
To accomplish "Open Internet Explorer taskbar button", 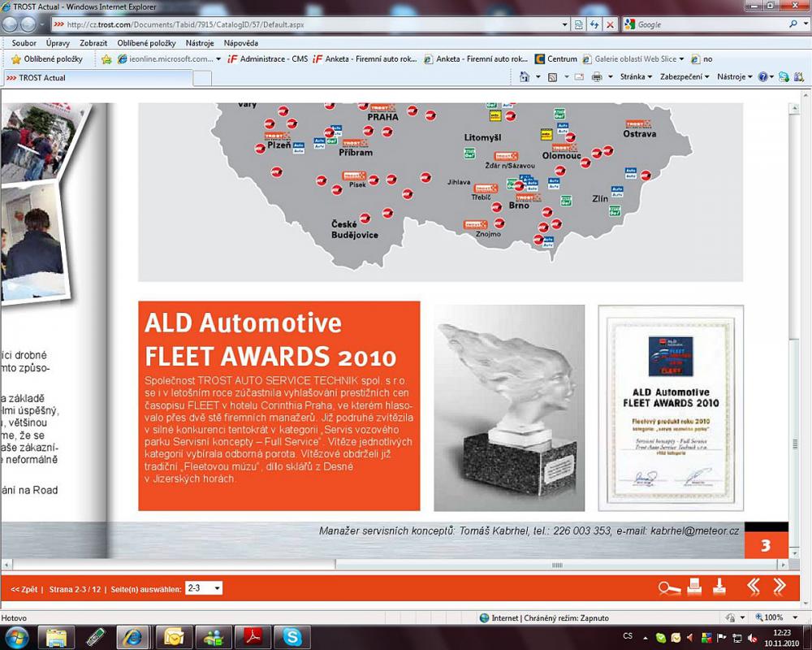I will [x=133, y=637].
